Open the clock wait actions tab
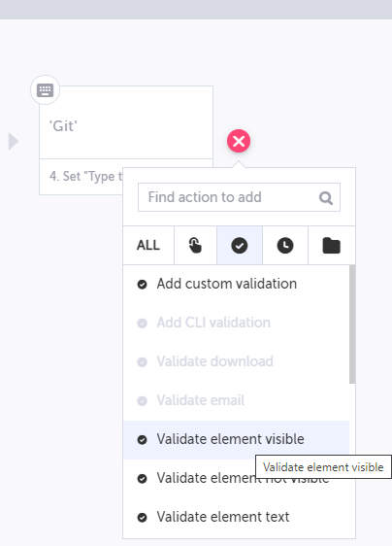 coord(285,245)
